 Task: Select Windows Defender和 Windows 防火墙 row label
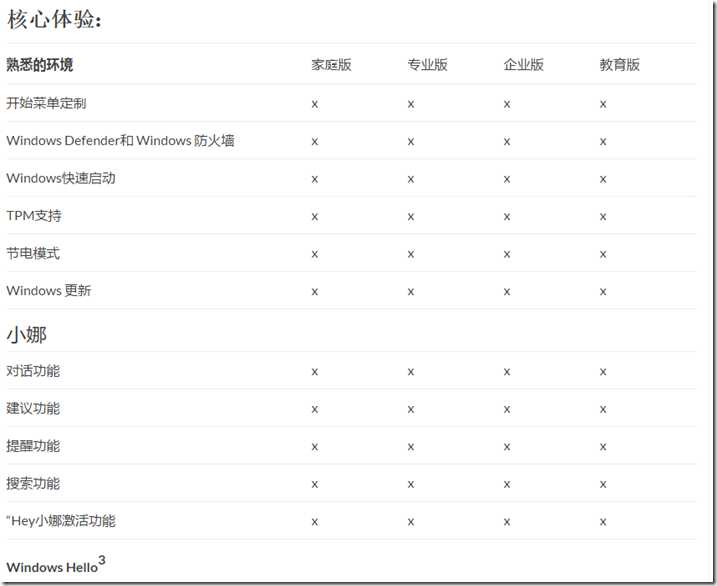tap(120, 140)
